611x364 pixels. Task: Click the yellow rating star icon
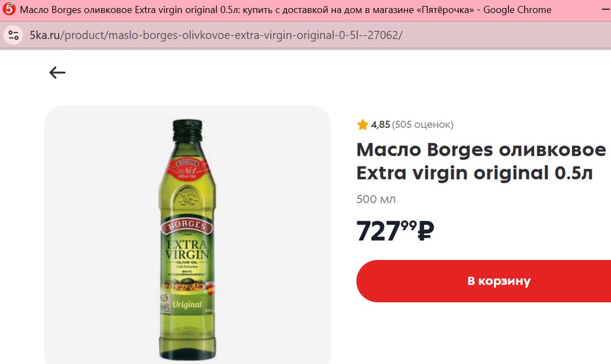(362, 125)
